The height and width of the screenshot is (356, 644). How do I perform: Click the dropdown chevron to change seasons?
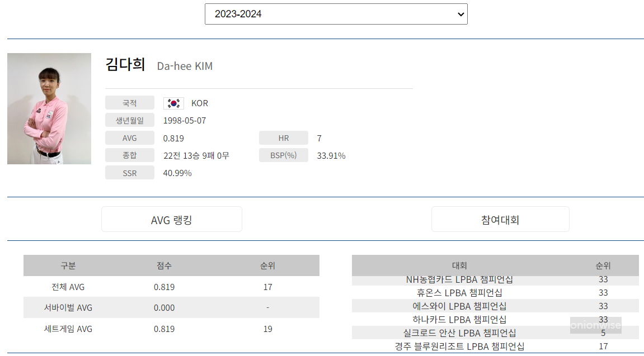[459, 14]
